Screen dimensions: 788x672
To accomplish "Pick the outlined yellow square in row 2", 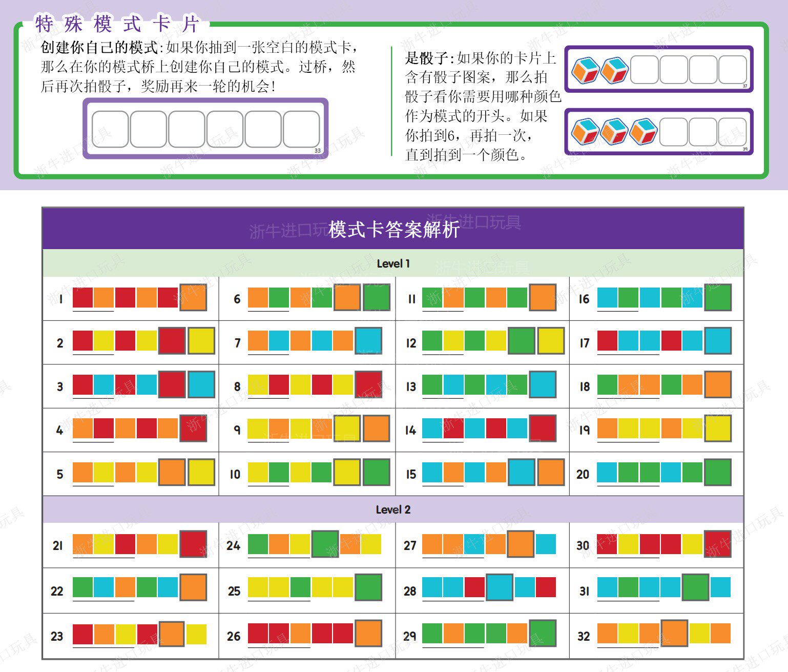I will point(201,341).
